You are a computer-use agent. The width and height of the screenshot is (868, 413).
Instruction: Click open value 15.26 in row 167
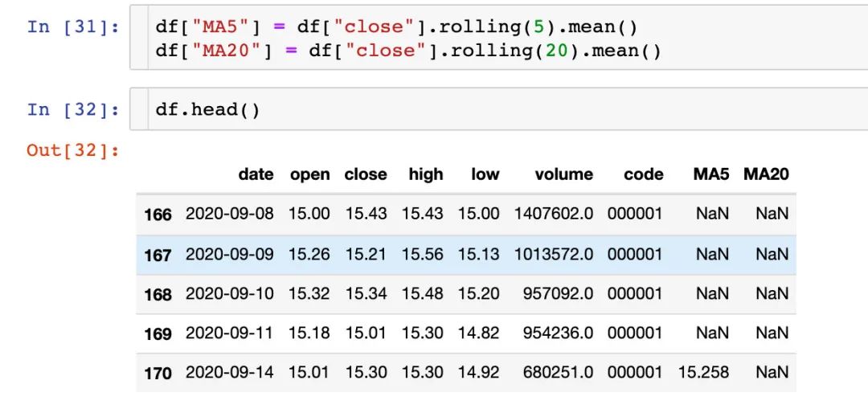(309, 254)
